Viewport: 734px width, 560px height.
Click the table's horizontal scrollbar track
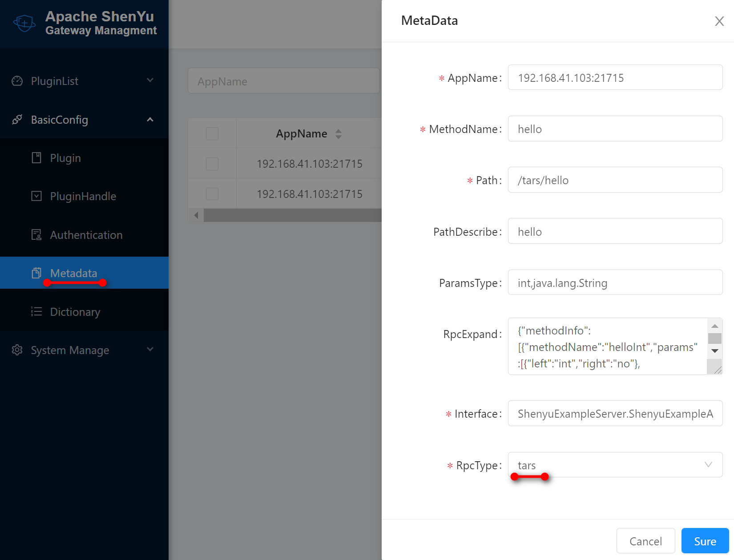coord(292,215)
